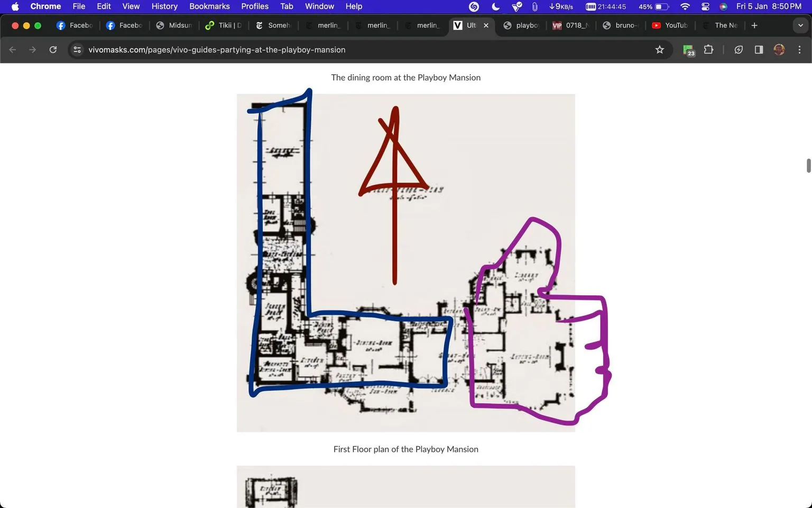This screenshot has height=508, width=812.
Task: Switch to the YouTube tab
Action: 670,25
